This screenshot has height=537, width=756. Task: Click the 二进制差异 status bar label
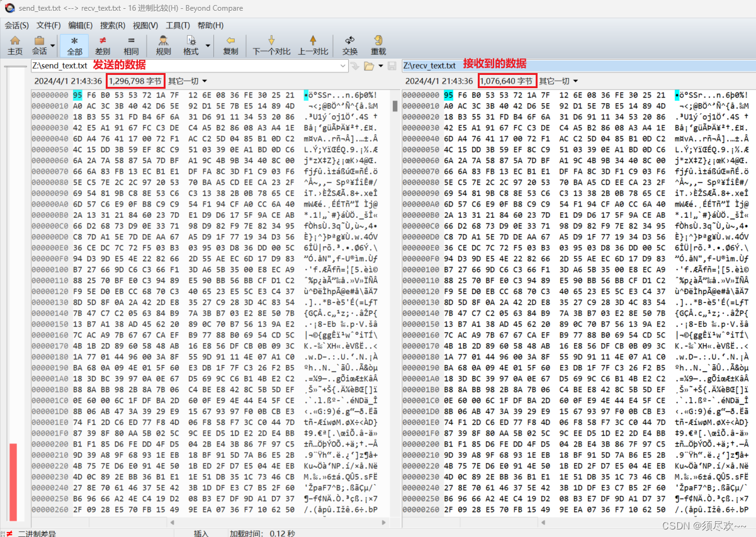37,533
